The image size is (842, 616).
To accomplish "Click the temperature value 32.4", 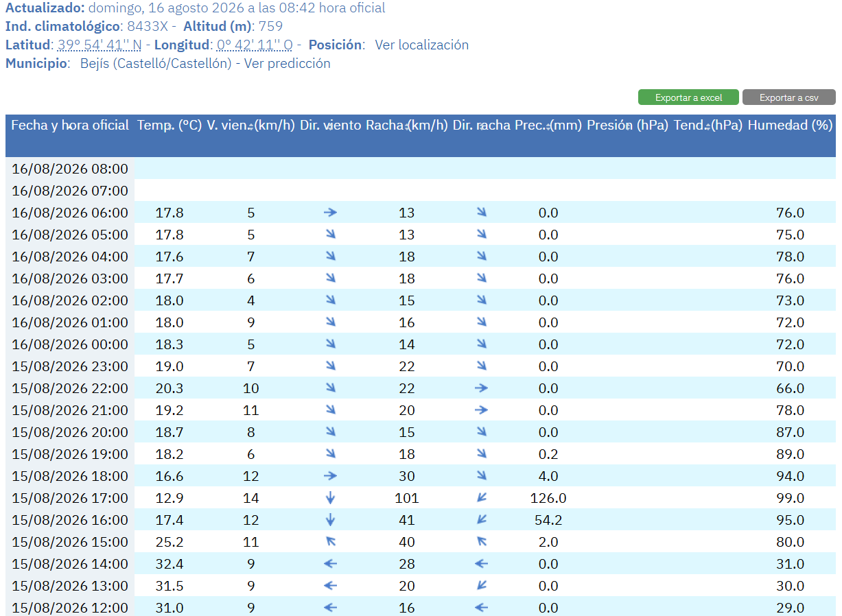I will (169, 564).
